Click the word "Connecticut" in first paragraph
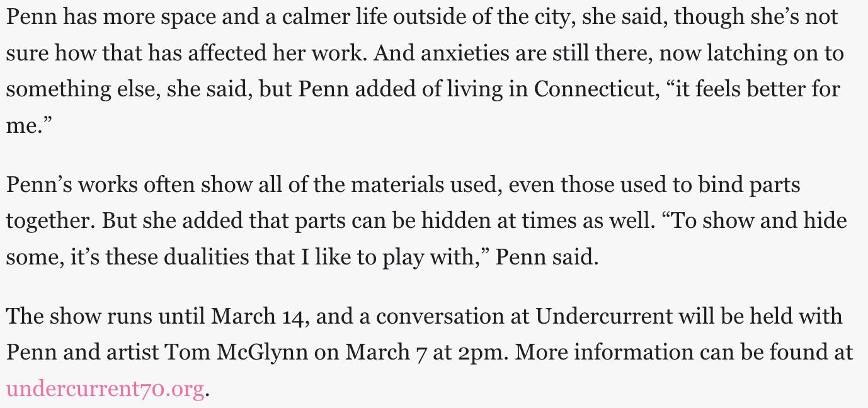This screenshot has width=868, height=408. tap(594, 89)
